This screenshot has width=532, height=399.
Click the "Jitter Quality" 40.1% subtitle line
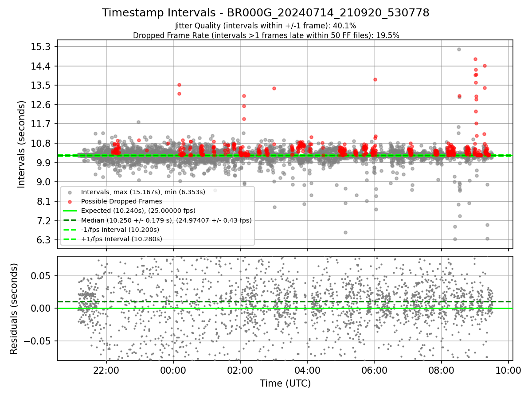266,26
